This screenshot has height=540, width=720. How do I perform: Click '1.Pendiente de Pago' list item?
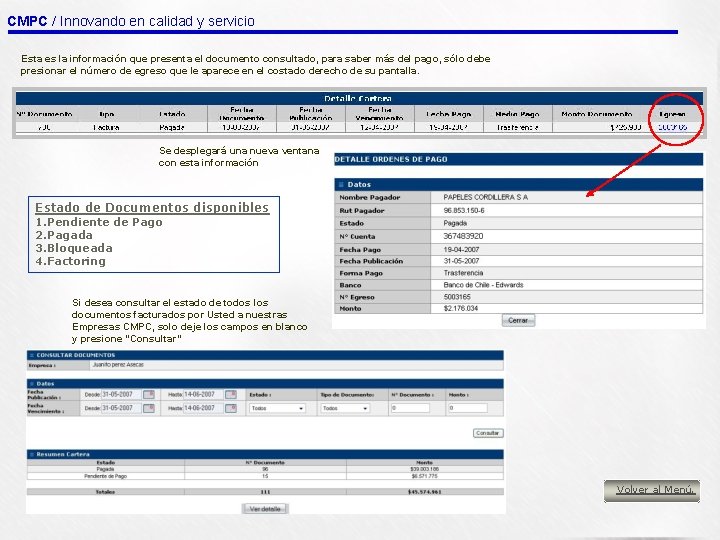(99, 222)
